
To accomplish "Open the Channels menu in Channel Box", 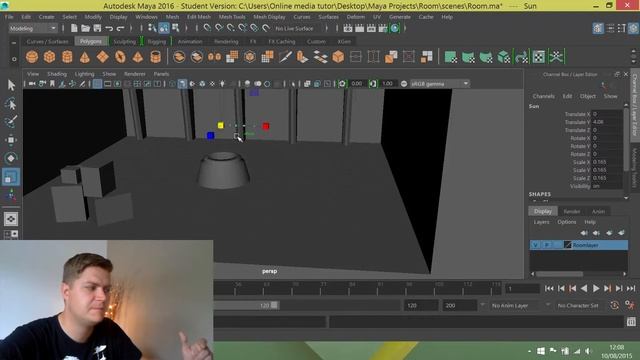I will (x=543, y=96).
